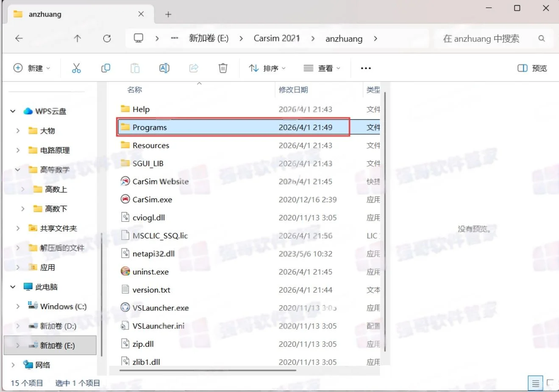This screenshot has width=559, height=392.
Task: Collapse the WPS云盘 tree node
Action: pos(13,111)
